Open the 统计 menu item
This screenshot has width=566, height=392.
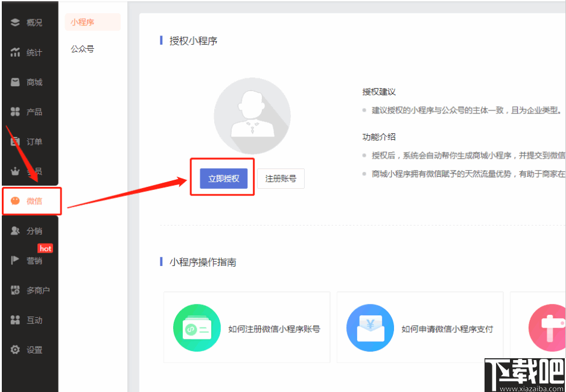coord(34,52)
